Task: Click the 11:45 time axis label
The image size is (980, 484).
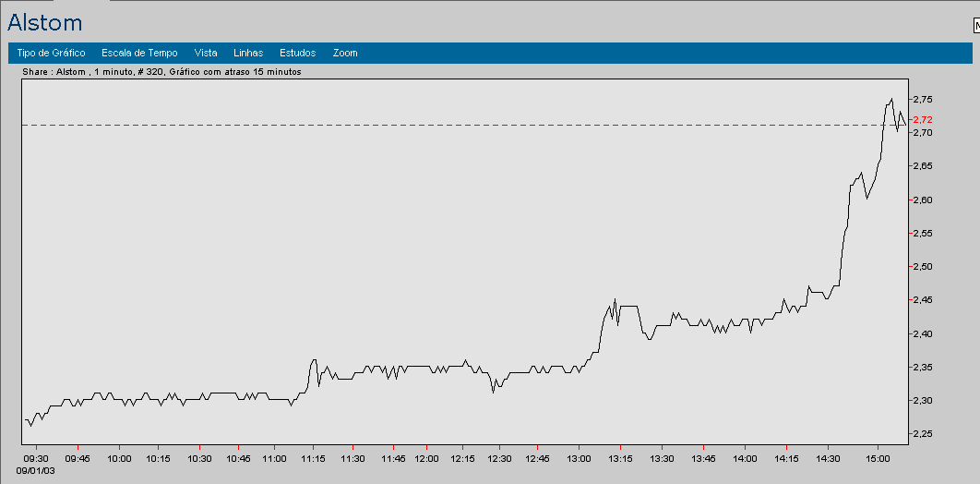Action: 393,458
